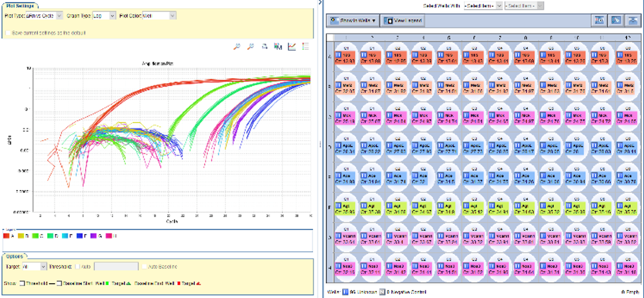Click the second magnifier zoom icon above plot
The height and width of the screenshot is (298, 644).
click(250, 47)
